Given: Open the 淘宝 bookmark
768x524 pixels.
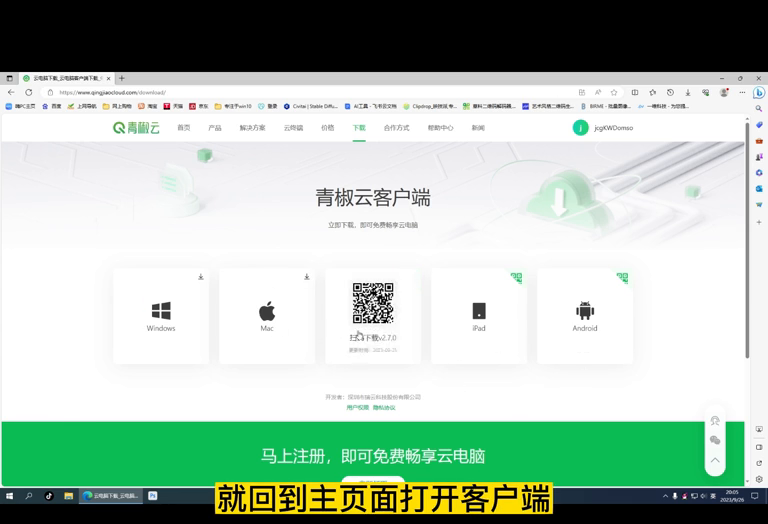Looking at the screenshot, I should tap(148, 106).
